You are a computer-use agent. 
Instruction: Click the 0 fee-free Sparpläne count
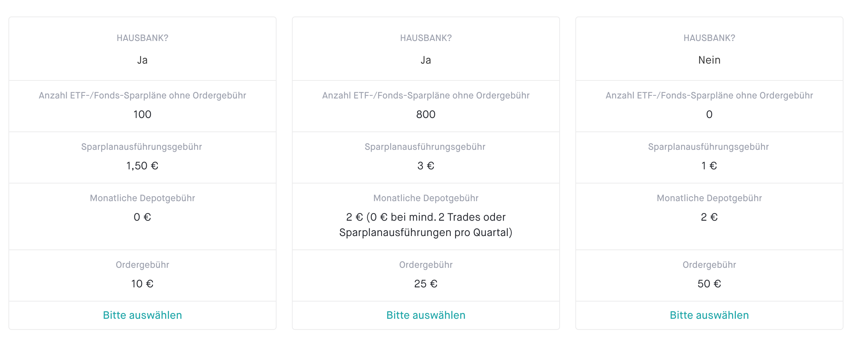point(709,115)
